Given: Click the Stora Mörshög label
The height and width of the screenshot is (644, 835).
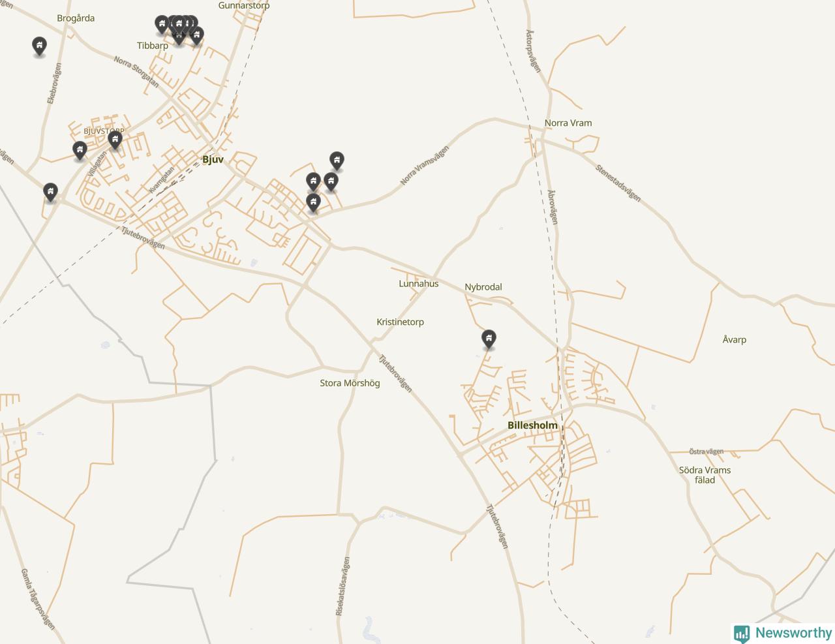Looking at the screenshot, I should pyautogui.click(x=350, y=383).
